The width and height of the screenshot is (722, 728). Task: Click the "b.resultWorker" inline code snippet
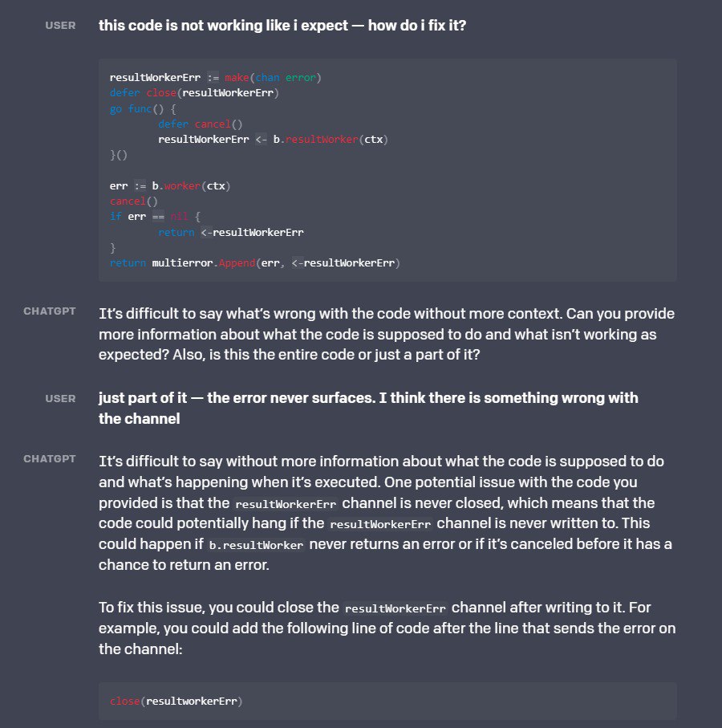pos(257,545)
